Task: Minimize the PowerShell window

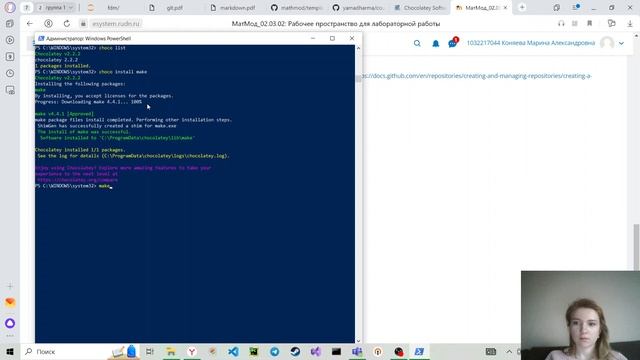Action: [313, 38]
